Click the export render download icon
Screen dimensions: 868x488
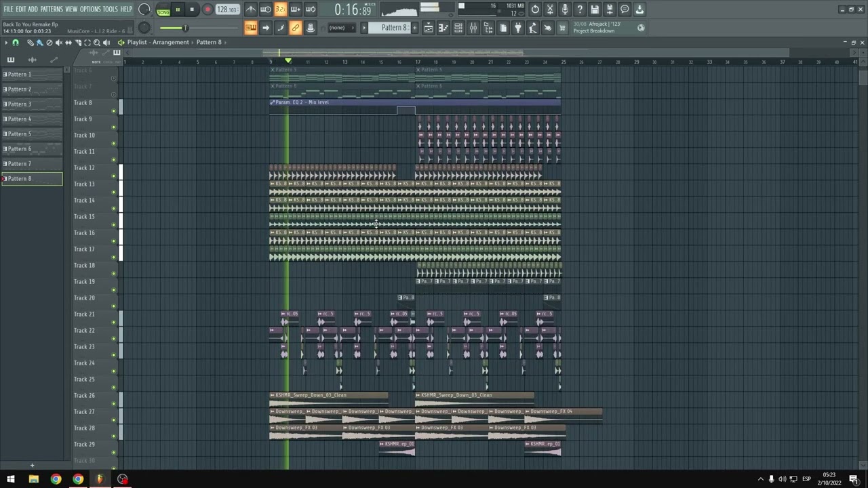pyautogui.click(x=639, y=9)
